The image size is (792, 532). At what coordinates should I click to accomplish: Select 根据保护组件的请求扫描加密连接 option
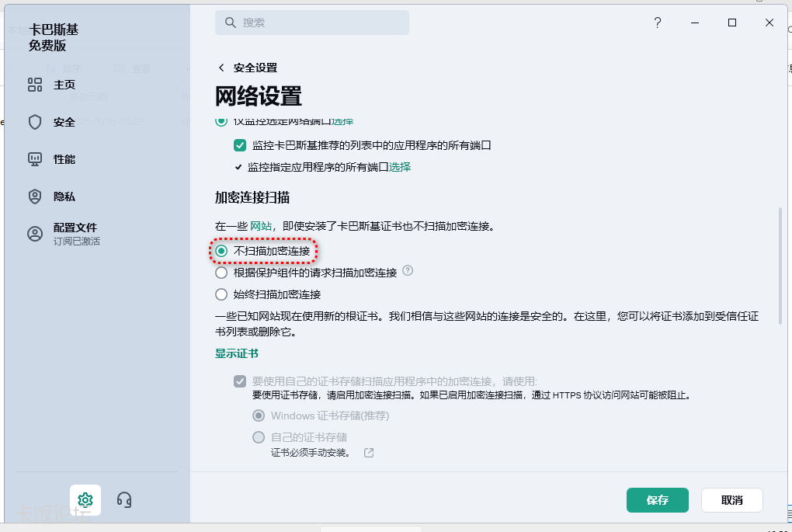221,273
